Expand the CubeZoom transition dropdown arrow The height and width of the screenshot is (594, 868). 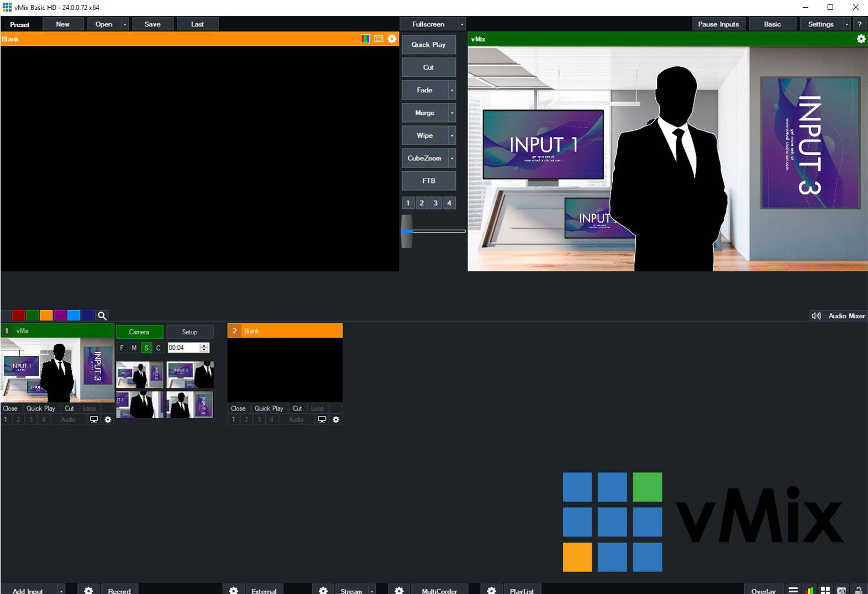(x=452, y=158)
